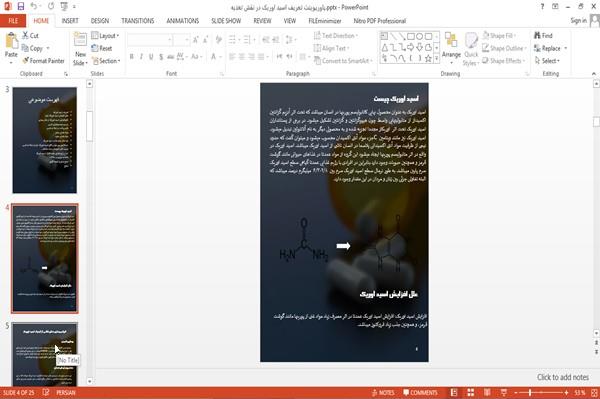Image resolution: width=600 pixels, height=399 pixels.
Task: Click the Click to add notes area
Action: (x=562, y=377)
